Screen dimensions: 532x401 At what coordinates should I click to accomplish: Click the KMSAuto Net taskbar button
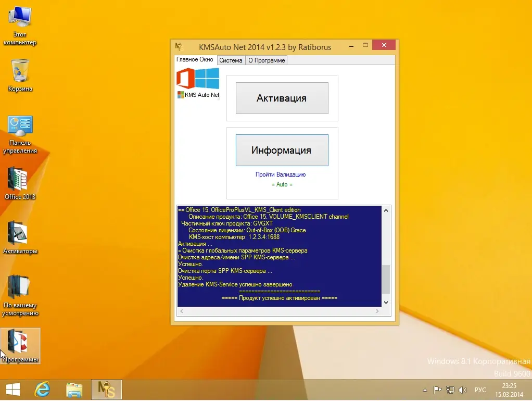click(107, 390)
